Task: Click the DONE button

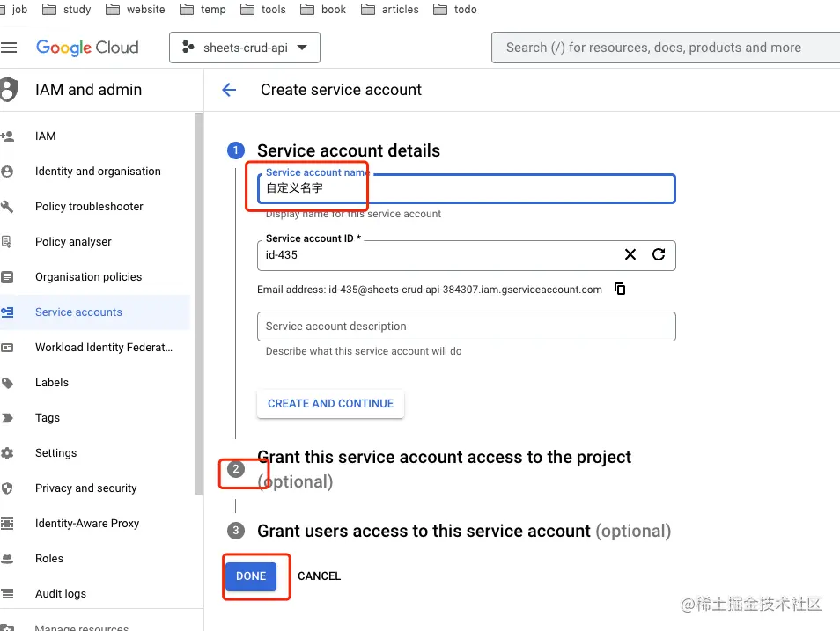Action: pos(251,576)
